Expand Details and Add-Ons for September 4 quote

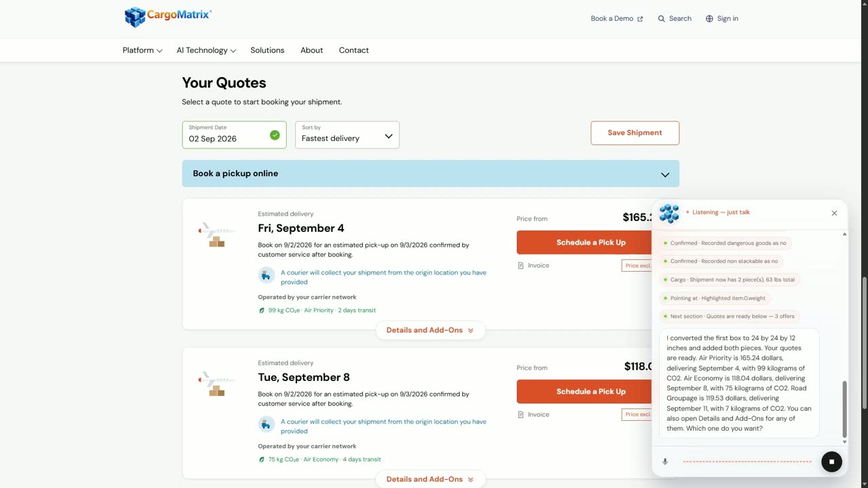[430, 330]
